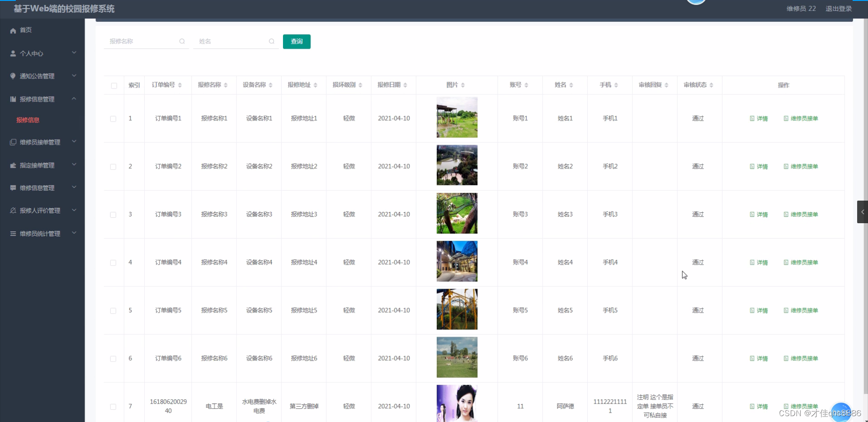Collapse the 报修信息管理 menu chevron
Viewport: 868px width, 422px height.
[x=74, y=98]
